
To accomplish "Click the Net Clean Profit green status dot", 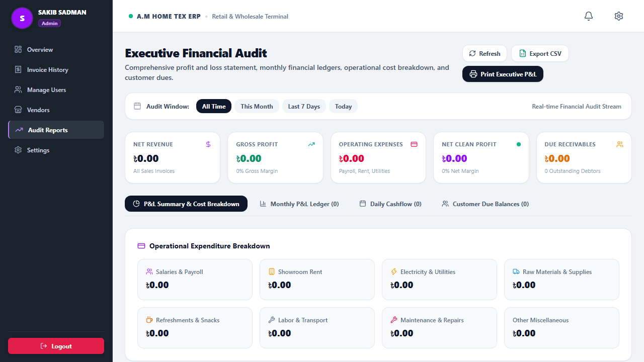I will tap(519, 144).
